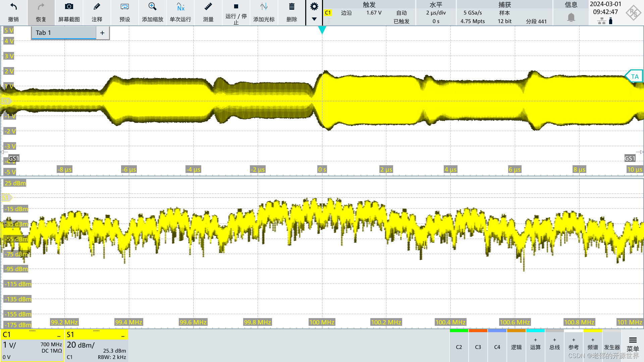Click the TA trigger level marker
Viewport: 644px width, 362px height.
(634, 76)
